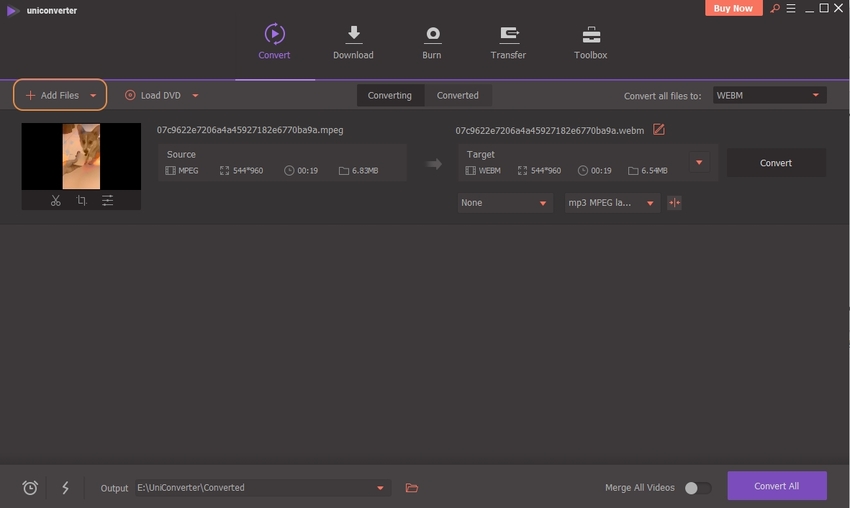This screenshot has width=850, height=508.
Task: Expand the WEBM output format dropdown
Action: [768, 96]
